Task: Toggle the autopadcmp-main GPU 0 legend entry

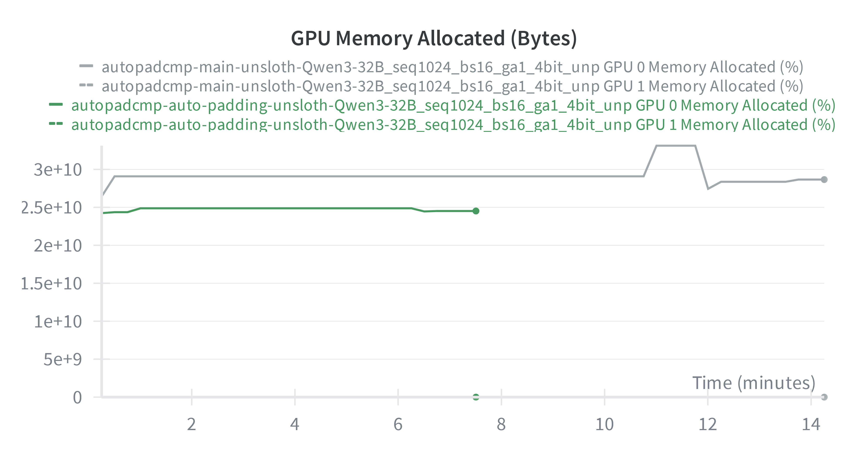Action: [452, 67]
